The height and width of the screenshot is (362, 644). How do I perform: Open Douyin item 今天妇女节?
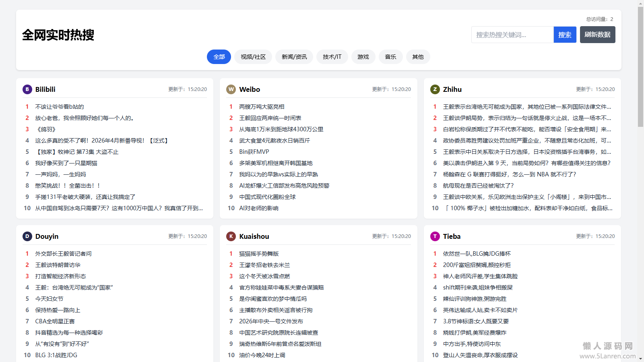click(49, 299)
